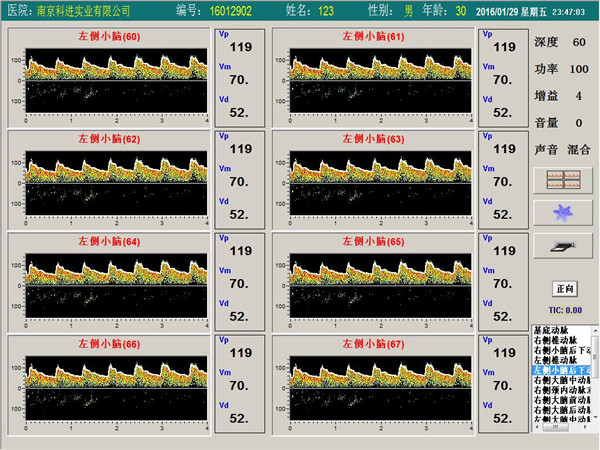
Task: Click the 增益 gain value 4
Action: click(578, 96)
